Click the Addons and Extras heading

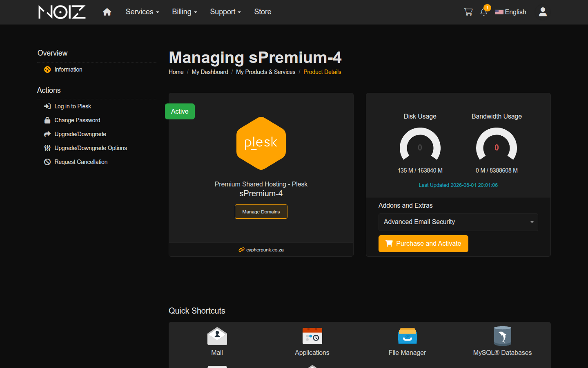405,205
